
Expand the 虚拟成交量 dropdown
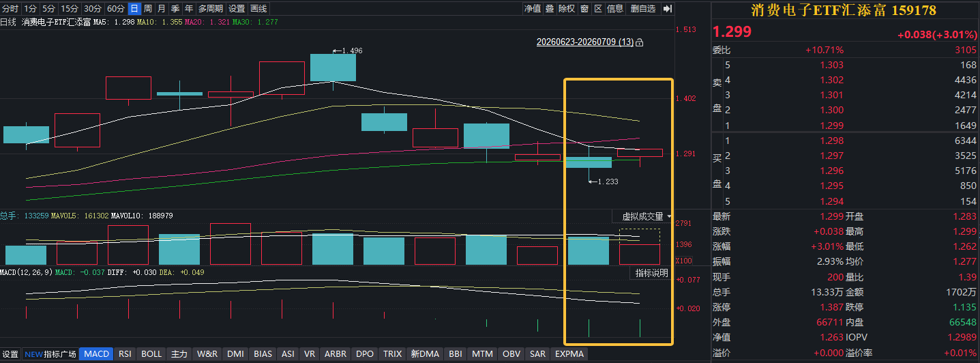point(645,216)
